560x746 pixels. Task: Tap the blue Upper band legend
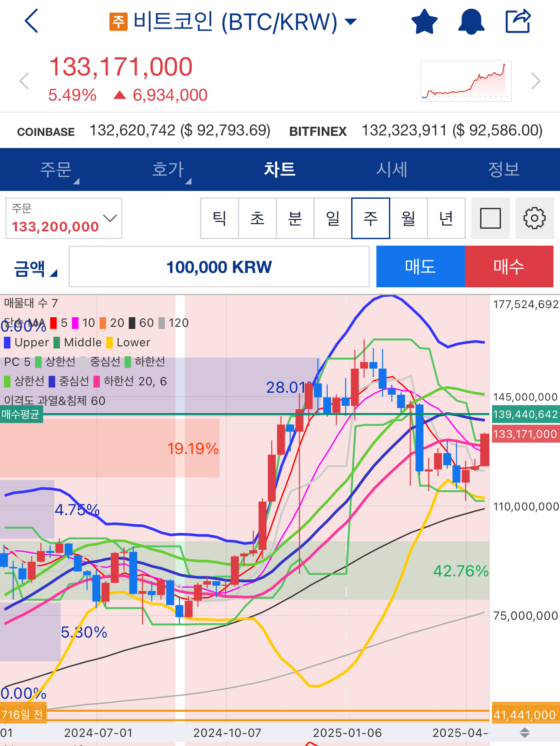[26, 342]
